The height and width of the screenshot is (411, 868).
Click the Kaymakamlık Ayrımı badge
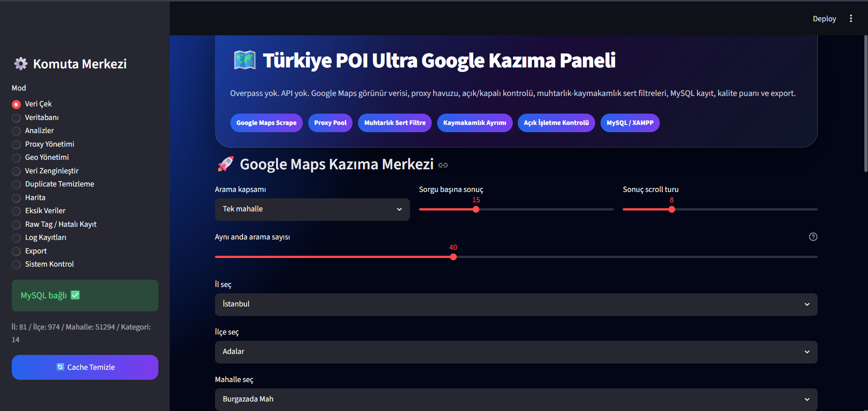coord(475,123)
